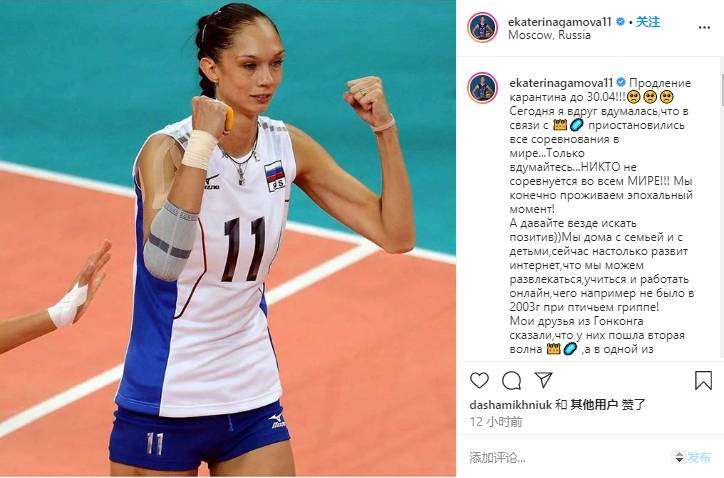Follow the account with the 关注 button

pos(648,22)
